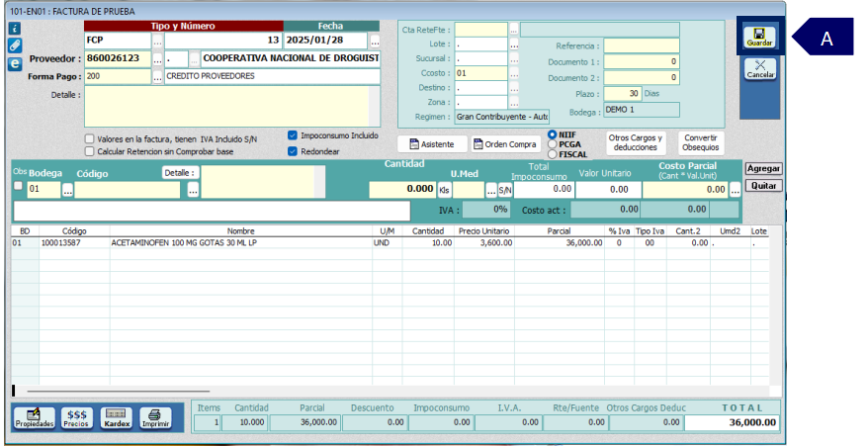Viewport: 868px width, 446px height.
Task: Open lookup beside Zona field
Action: pyautogui.click(x=514, y=102)
